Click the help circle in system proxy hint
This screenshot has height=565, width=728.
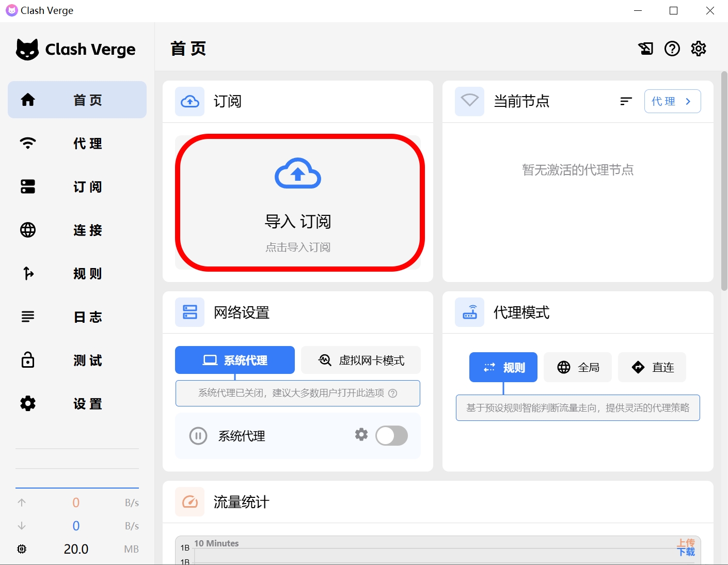393,393
